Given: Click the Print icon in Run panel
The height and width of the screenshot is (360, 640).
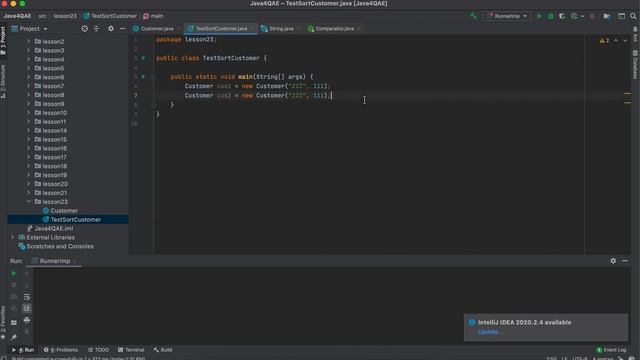Looking at the screenshot, I should click(x=27, y=320).
